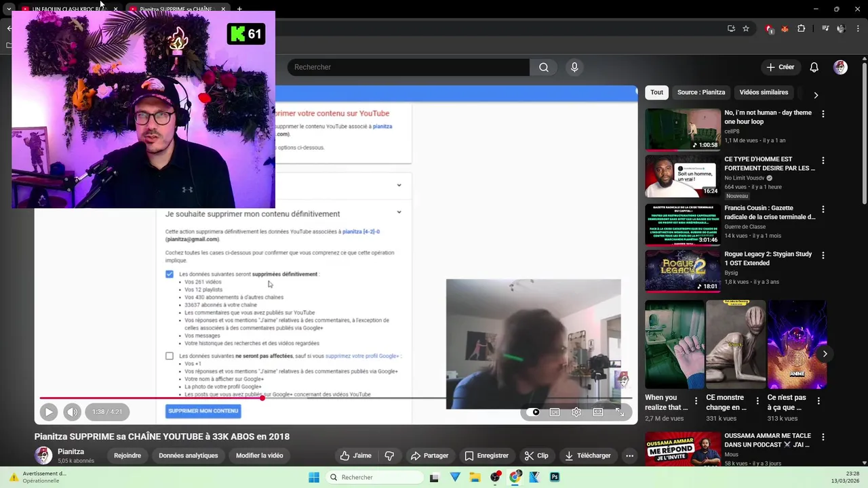
Task: Open the fox extension icon
Action: [x=785, y=28]
